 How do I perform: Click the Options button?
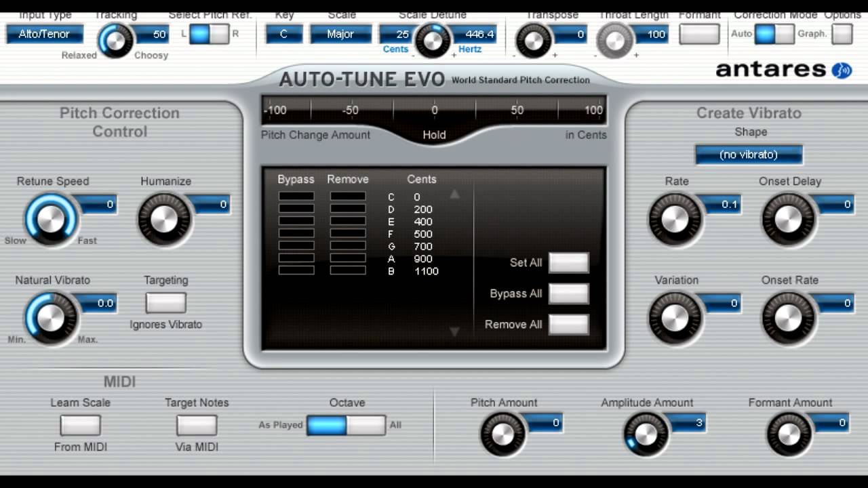[842, 34]
